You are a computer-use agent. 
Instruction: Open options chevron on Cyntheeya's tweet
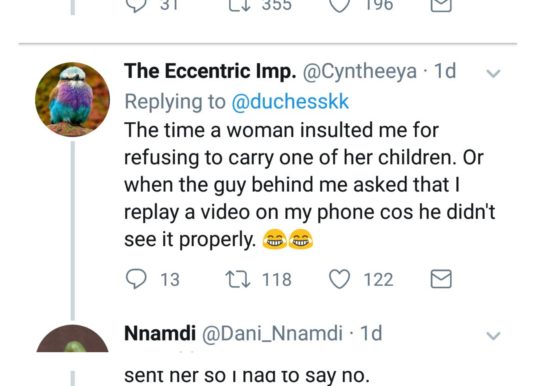click(x=493, y=73)
